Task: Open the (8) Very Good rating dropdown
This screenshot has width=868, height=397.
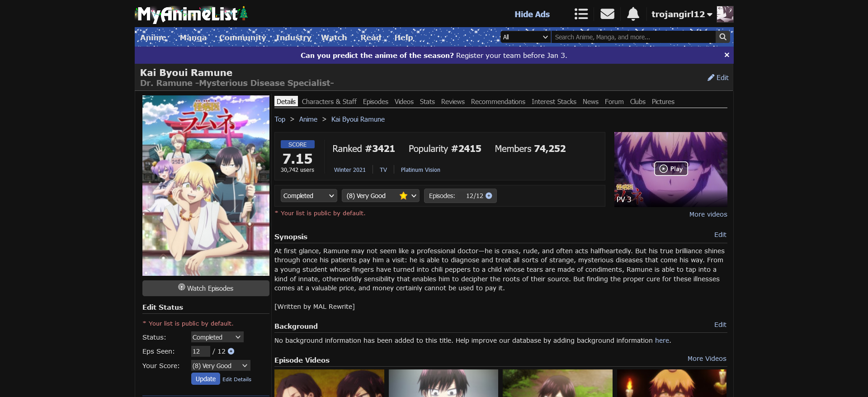Action: coord(380,196)
